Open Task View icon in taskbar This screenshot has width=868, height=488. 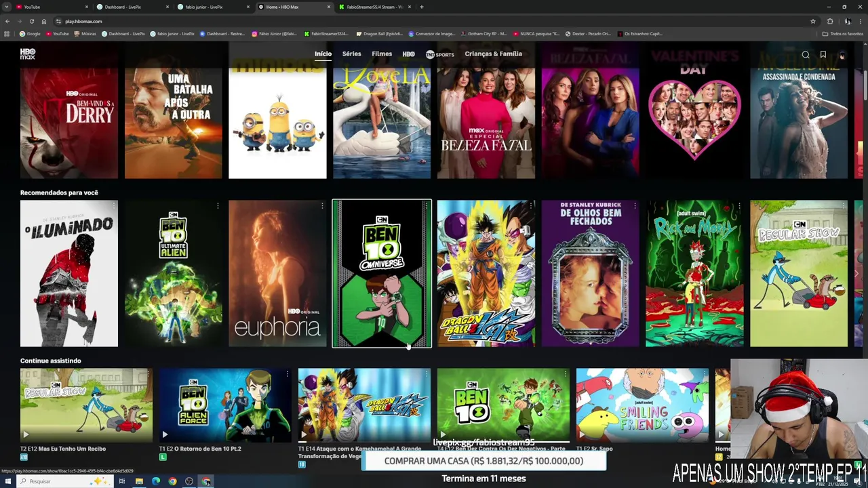(x=122, y=481)
